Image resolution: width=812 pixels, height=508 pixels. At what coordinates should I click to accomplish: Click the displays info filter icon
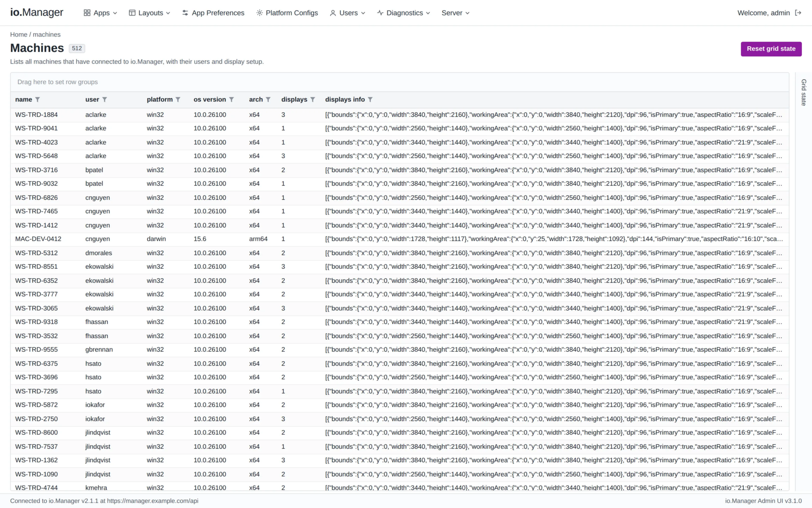pos(370,99)
